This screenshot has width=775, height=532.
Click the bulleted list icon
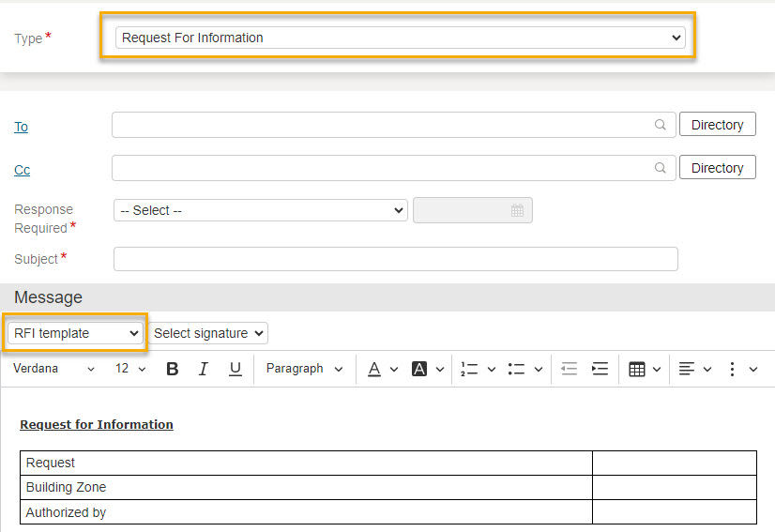516,369
